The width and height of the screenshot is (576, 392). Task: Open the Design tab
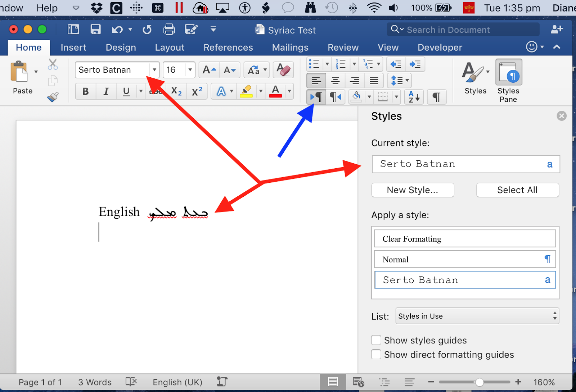pyautogui.click(x=121, y=47)
